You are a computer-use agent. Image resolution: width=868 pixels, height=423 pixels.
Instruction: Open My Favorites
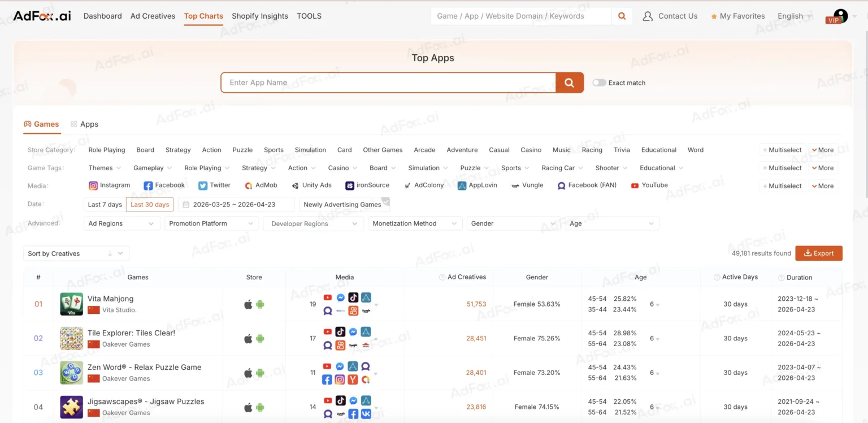click(x=737, y=16)
